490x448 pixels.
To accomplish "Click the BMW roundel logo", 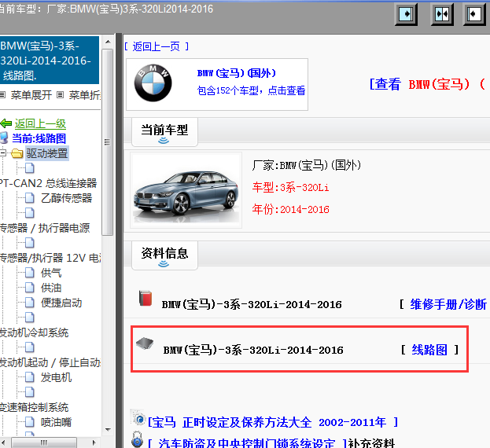I will [x=153, y=83].
